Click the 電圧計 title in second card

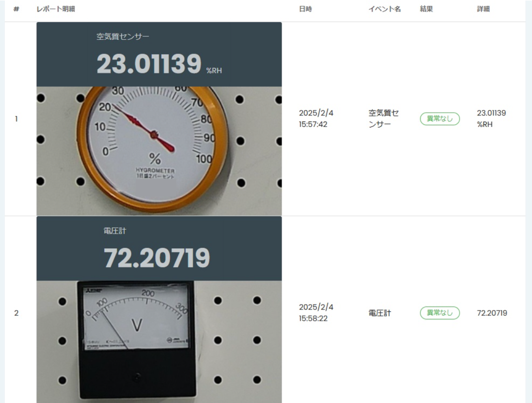pos(115,231)
